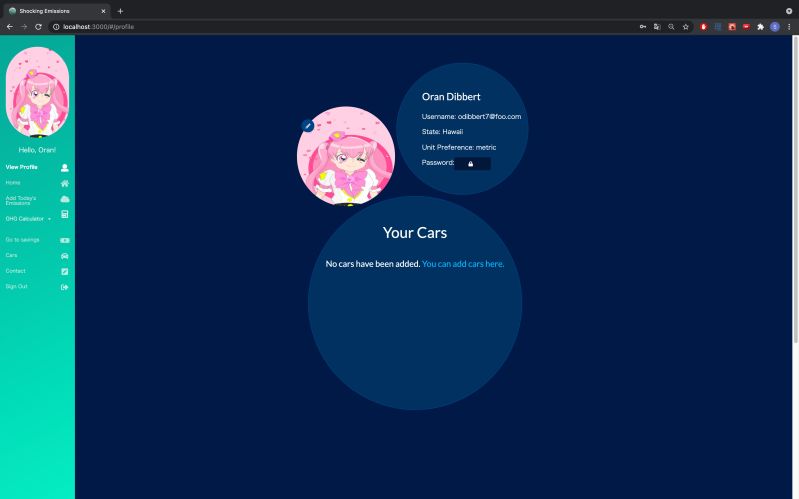Click the calculator icon next to GHG Calculator

click(65, 214)
